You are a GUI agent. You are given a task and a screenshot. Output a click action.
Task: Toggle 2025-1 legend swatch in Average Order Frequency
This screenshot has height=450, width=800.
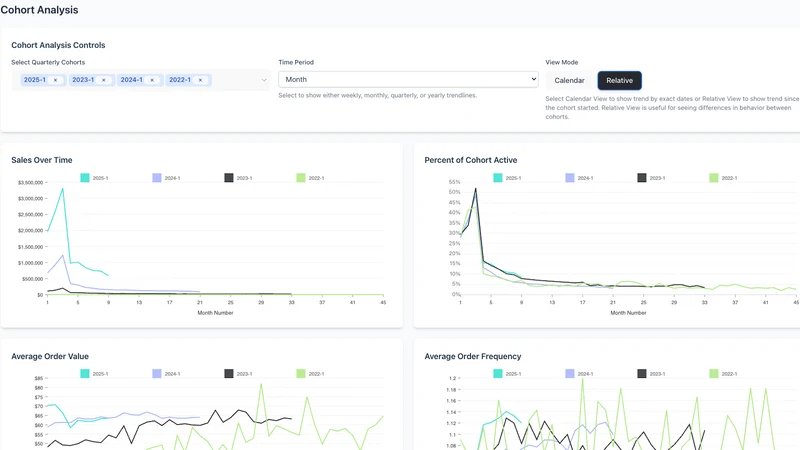[498, 373]
